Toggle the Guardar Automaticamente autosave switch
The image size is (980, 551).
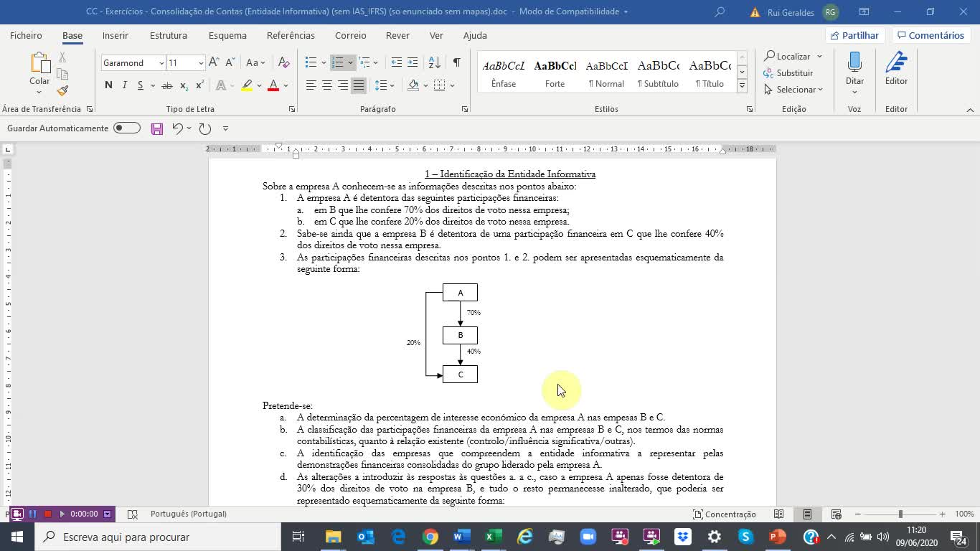click(x=126, y=128)
